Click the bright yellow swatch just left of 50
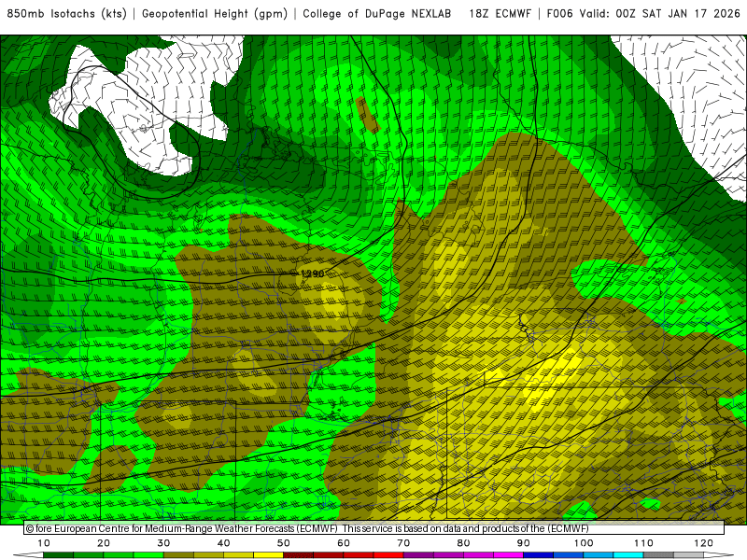747x560 pixels. tap(268, 555)
